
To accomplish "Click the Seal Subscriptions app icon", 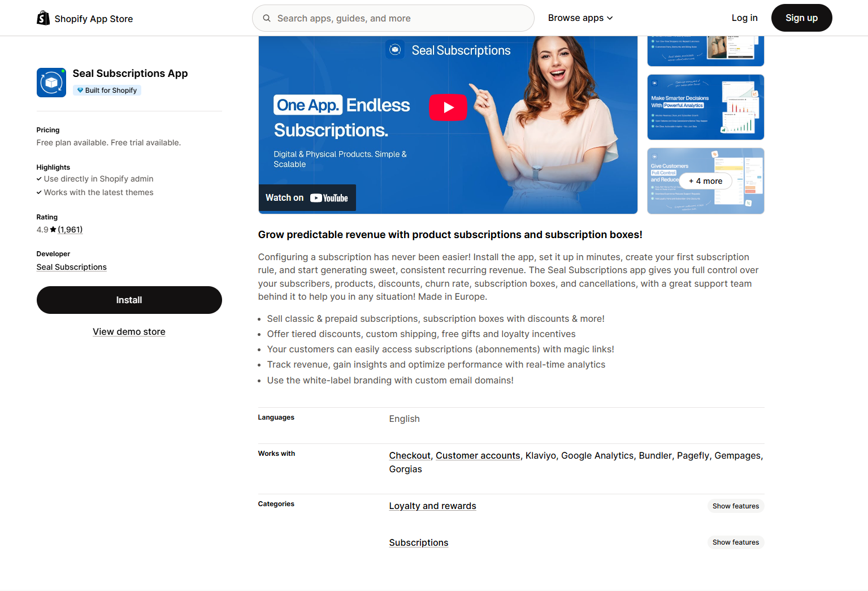I will click(x=51, y=83).
